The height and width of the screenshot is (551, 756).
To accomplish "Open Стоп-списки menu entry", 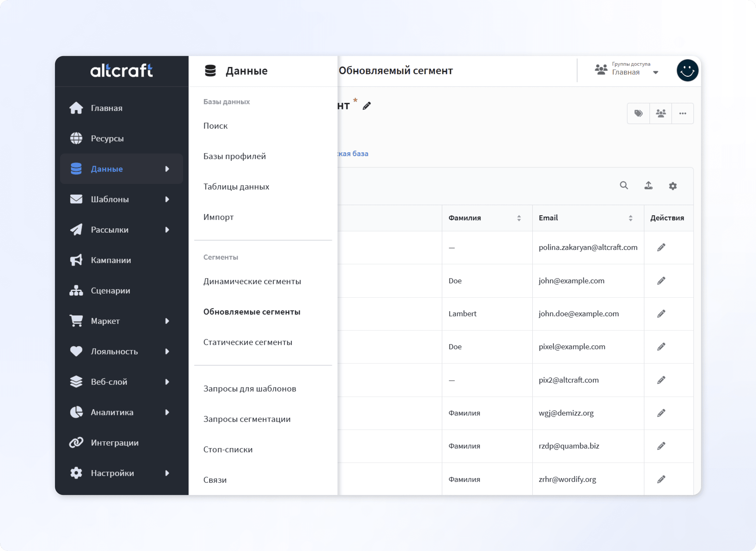I will (x=228, y=450).
